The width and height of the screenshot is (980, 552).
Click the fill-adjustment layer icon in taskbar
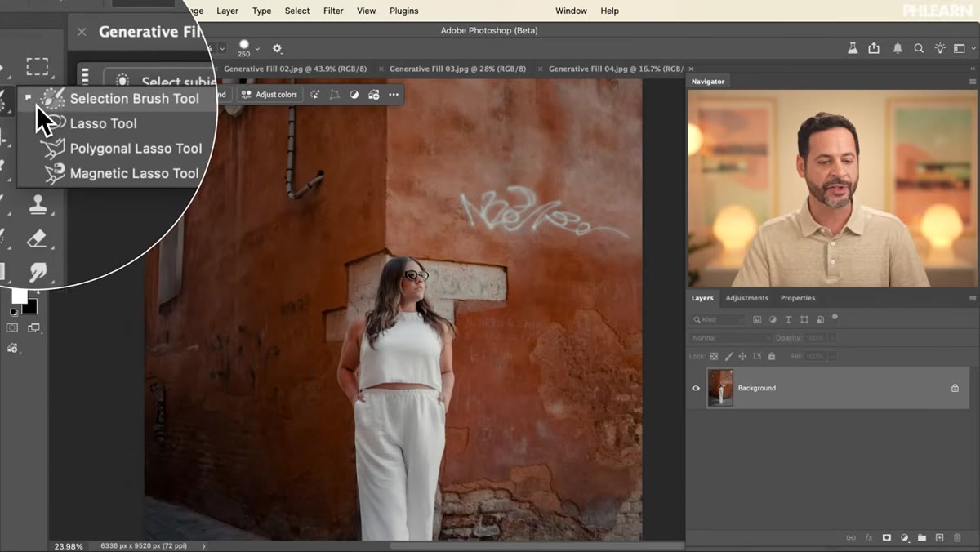[x=374, y=95]
